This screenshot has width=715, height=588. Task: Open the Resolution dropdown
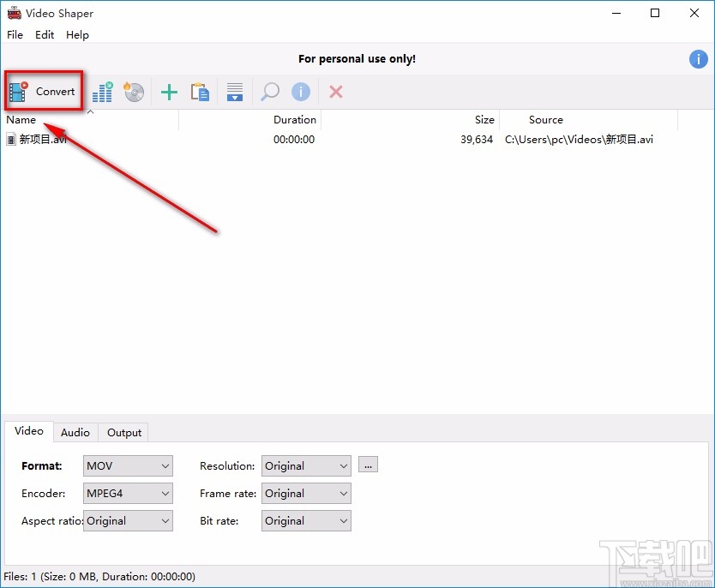306,465
